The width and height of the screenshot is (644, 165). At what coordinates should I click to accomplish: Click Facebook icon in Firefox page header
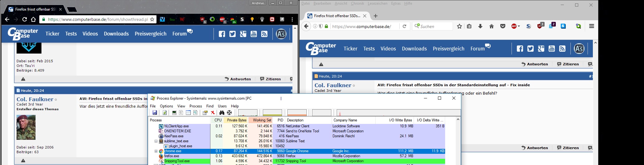pos(520,49)
